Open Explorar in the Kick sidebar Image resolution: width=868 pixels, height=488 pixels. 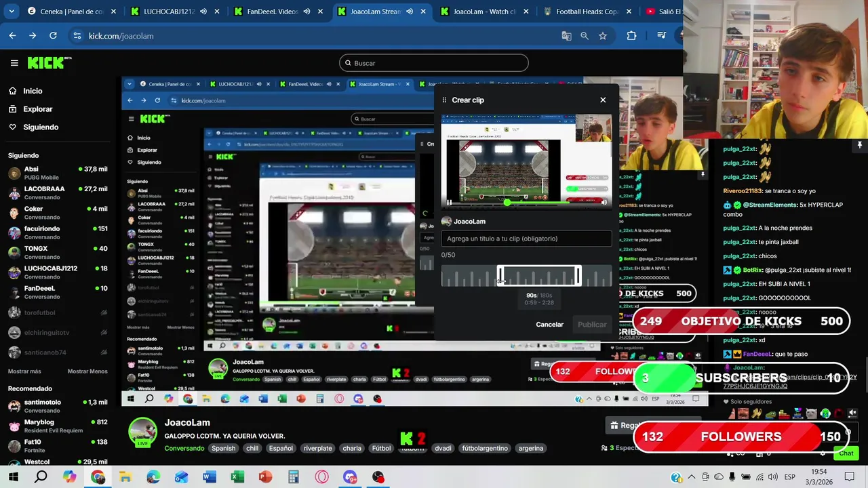click(x=37, y=109)
